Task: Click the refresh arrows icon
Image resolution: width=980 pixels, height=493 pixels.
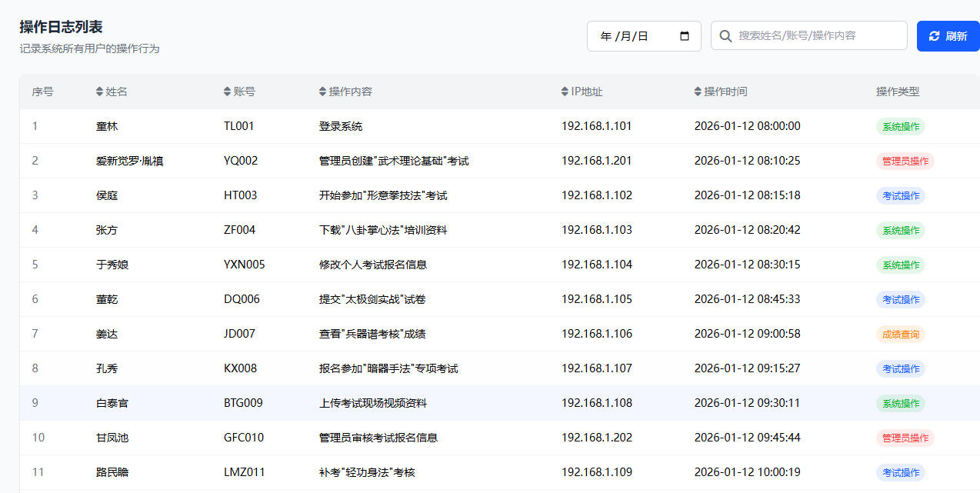Action: 935,36
